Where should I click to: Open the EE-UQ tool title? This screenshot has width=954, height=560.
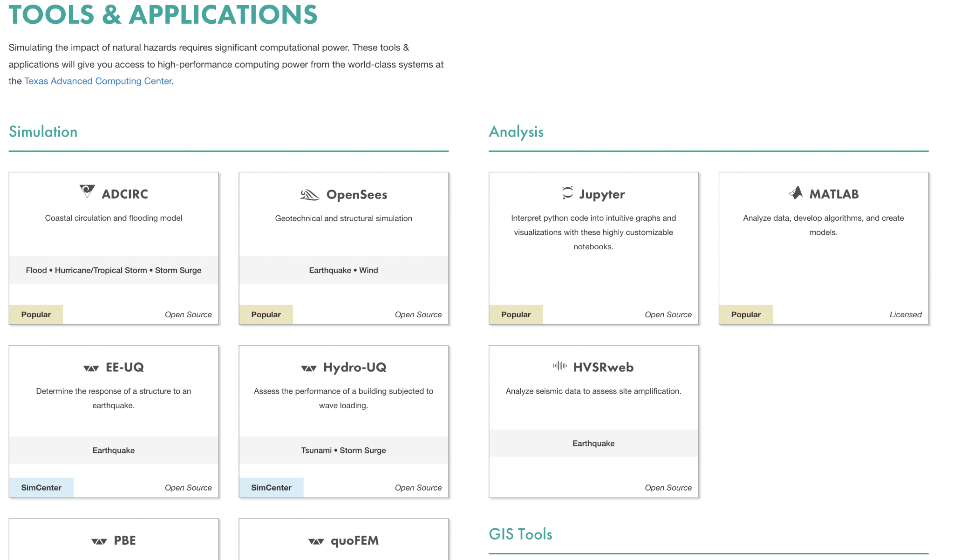[125, 367]
